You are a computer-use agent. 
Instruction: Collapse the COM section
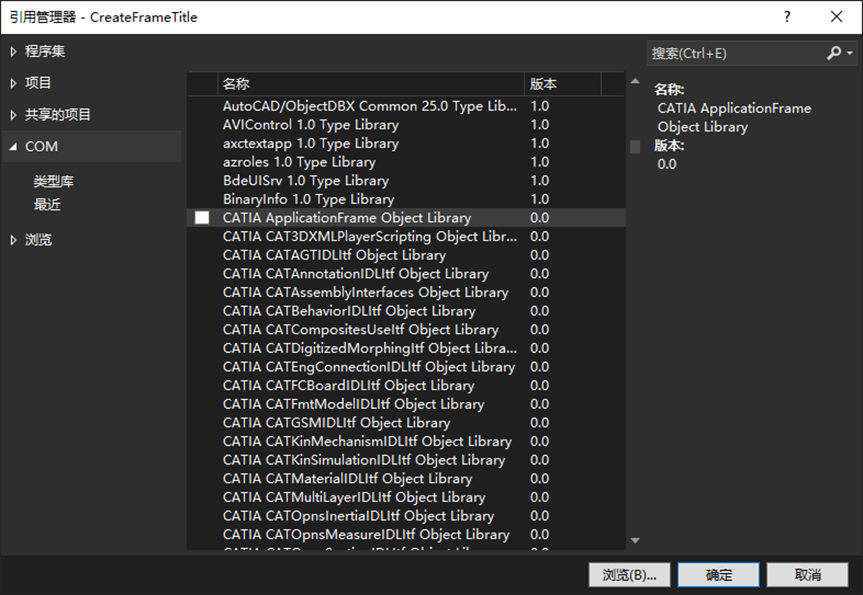(x=13, y=147)
